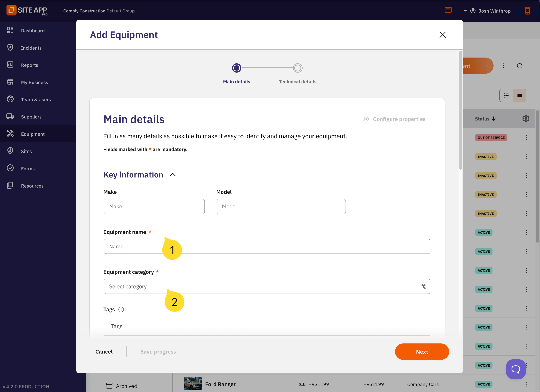Click the mobile phone icon in header
Screen dimensions: 540x392
tap(527, 11)
